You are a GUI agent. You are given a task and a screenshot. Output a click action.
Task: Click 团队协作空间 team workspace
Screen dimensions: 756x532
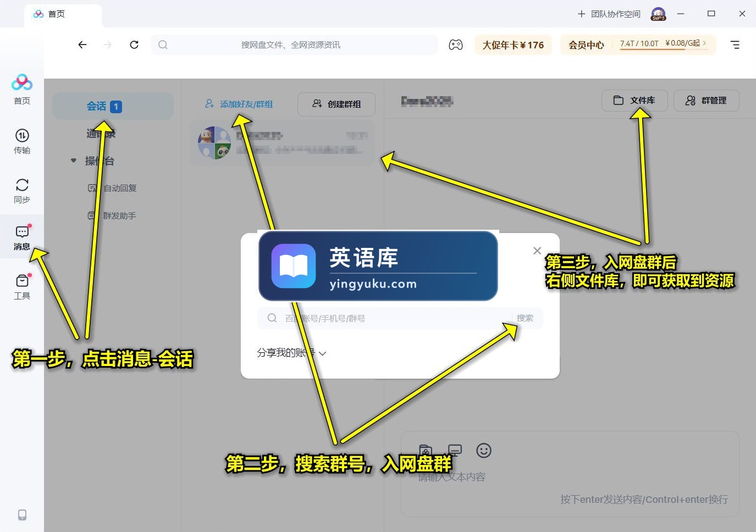coord(609,14)
